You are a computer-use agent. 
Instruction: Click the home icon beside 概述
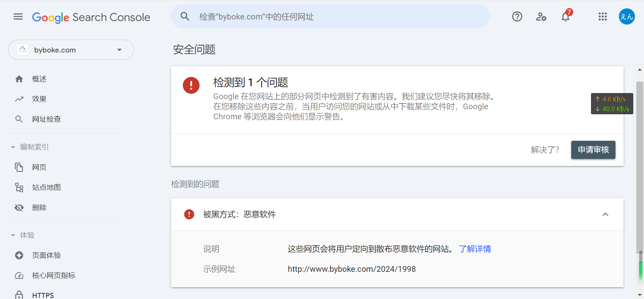coord(19,79)
